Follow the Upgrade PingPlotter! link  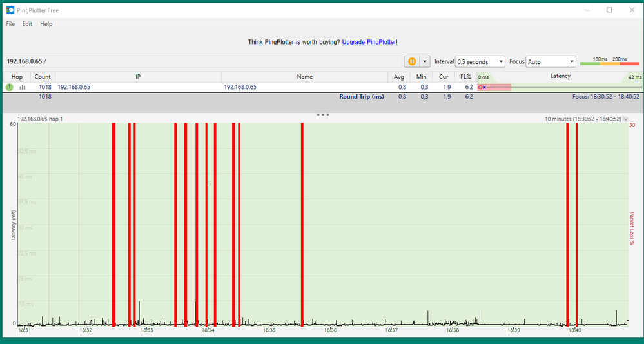[369, 42]
